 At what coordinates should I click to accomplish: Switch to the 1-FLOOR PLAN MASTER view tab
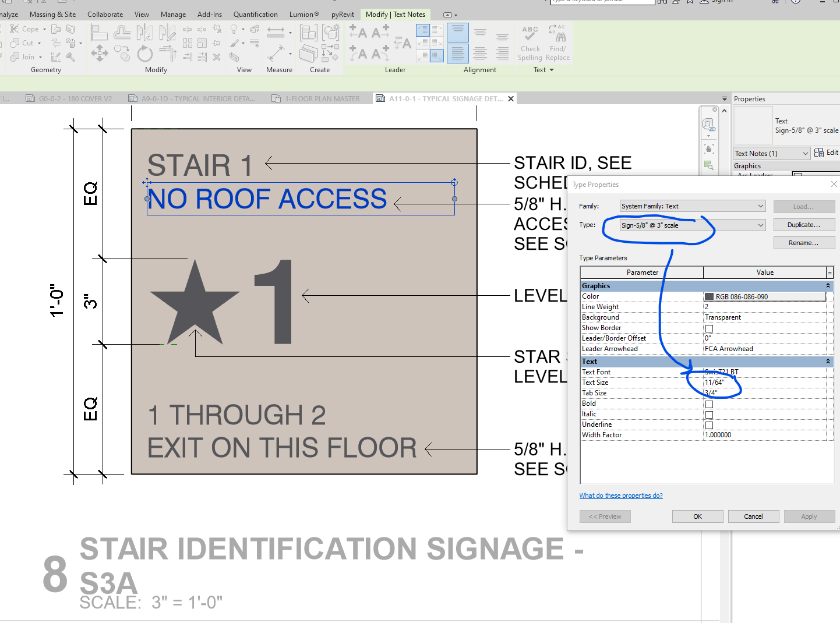[322, 98]
